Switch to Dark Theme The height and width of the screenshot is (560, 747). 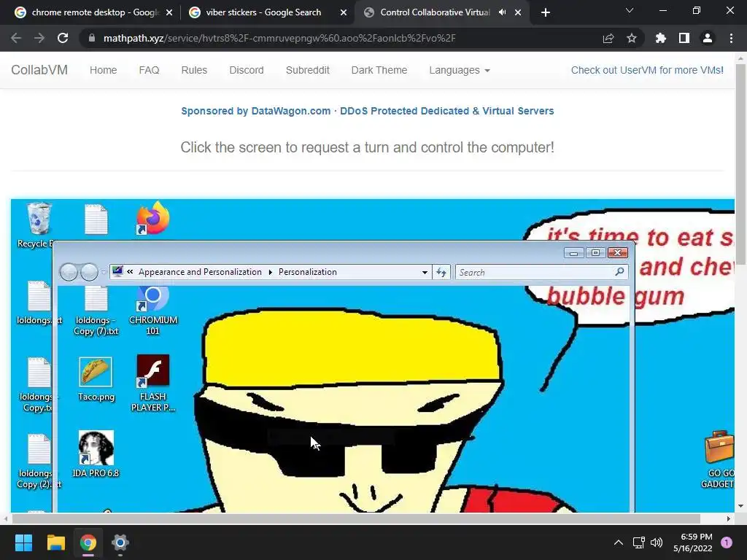coord(379,70)
